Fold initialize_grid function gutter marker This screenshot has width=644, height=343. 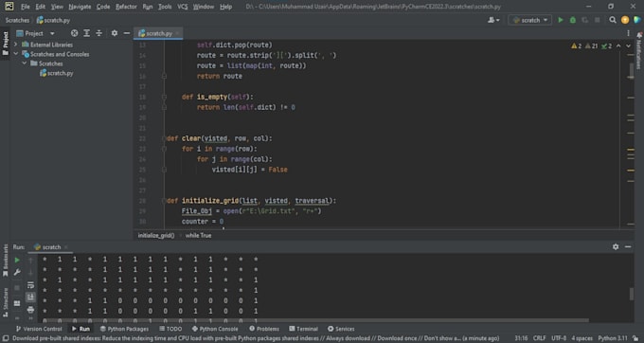pos(164,201)
